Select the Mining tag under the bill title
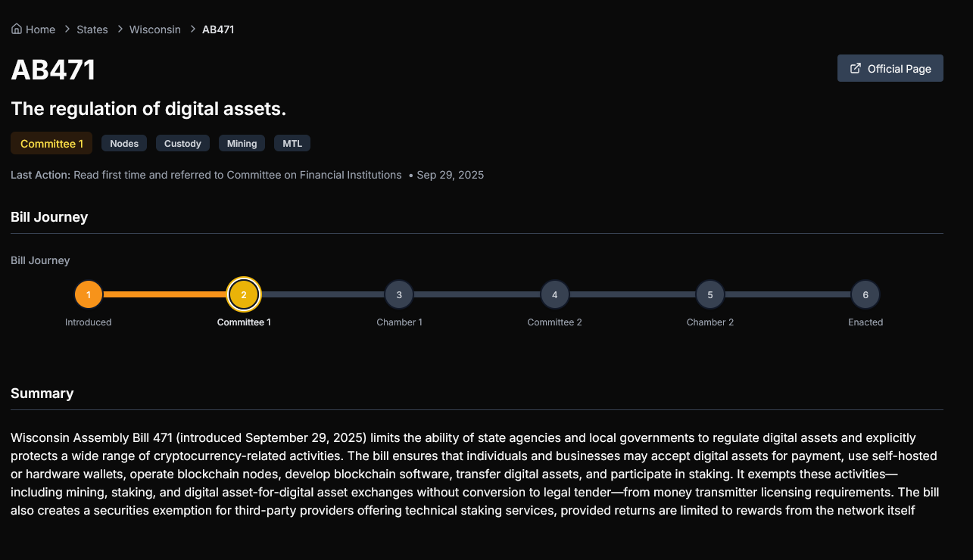Image resolution: width=973 pixels, height=560 pixels. (242, 143)
